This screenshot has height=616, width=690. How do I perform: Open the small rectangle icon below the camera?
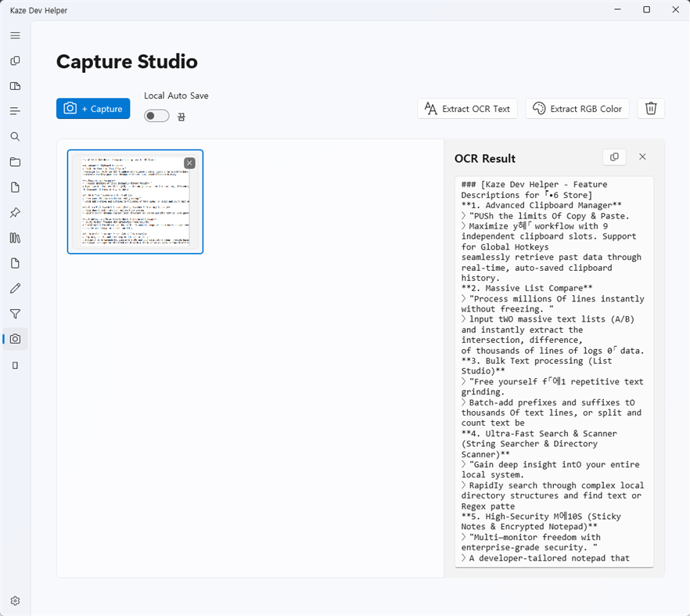15,366
